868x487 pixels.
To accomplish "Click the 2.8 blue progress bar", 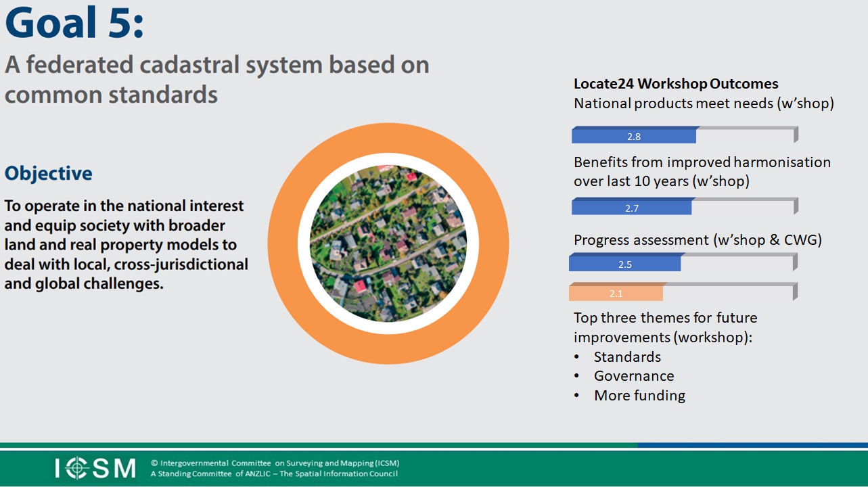I will [634, 135].
